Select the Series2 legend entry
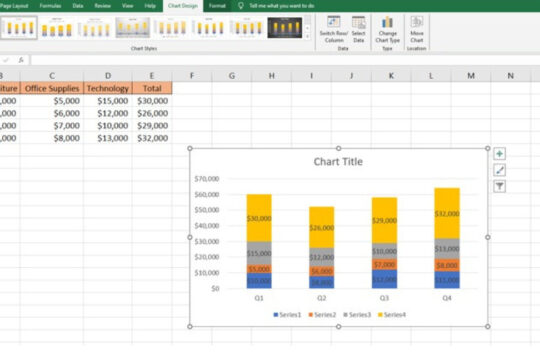This screenshot has width=540, height=360. pos(322,315)
